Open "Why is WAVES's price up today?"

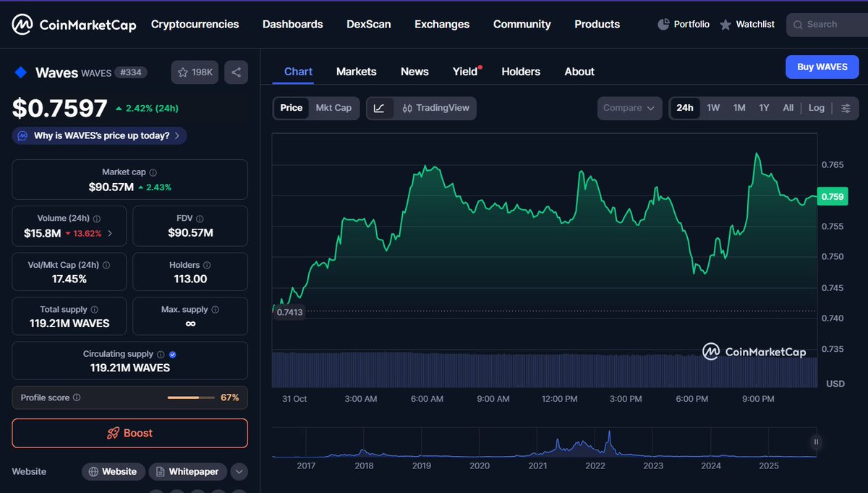coord(100,135)
